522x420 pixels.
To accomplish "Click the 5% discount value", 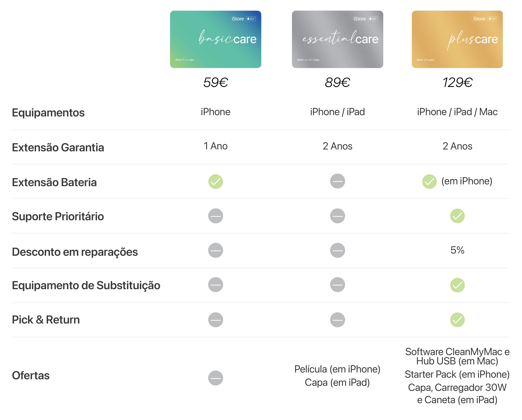I will 457,250.
